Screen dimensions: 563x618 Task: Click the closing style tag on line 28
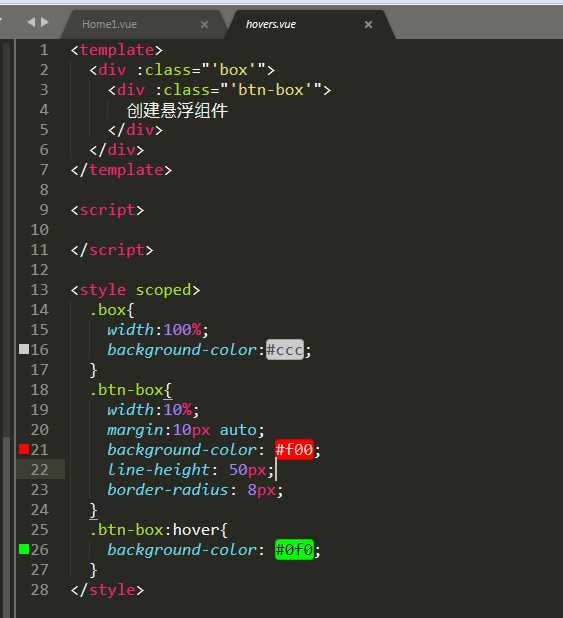(x=107, y=590)
